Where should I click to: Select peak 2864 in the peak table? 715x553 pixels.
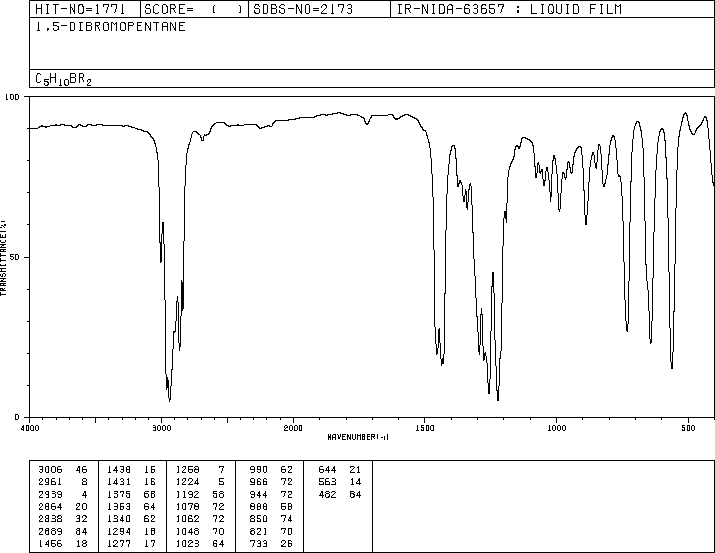point(50,506)
